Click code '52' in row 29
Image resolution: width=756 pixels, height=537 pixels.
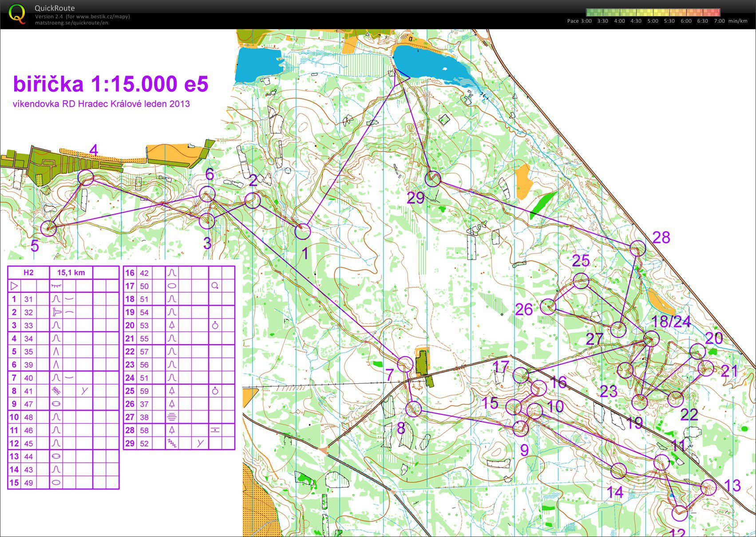(144, 443)
